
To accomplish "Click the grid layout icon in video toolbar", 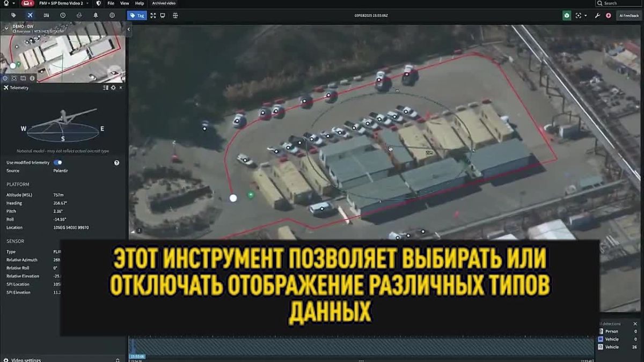I will pos(175,16).
